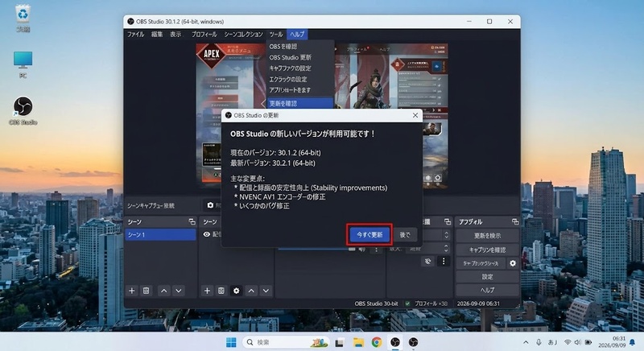Adjust the upper stepper in transitions panel
Viewport: 644px width, 351px height.
click(x=446, y=235)
